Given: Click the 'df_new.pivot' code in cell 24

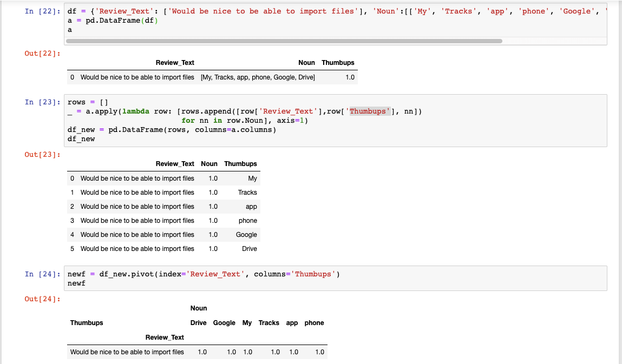Looking at the screenshot, I should pos(127,274).
